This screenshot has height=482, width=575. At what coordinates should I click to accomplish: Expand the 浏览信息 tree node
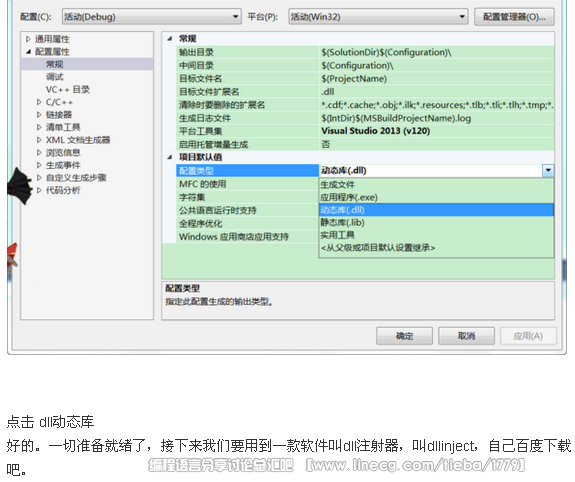pos(39,152)
